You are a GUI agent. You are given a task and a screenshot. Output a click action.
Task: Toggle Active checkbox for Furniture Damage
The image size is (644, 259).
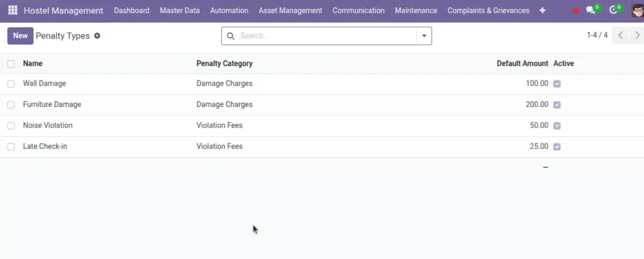[x=557, y=104]
